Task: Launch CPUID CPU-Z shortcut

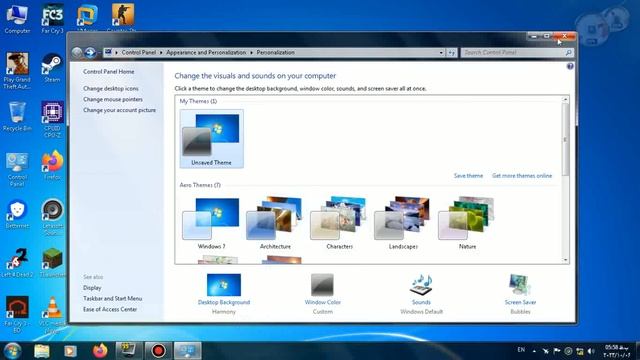Action: (52, 120)
